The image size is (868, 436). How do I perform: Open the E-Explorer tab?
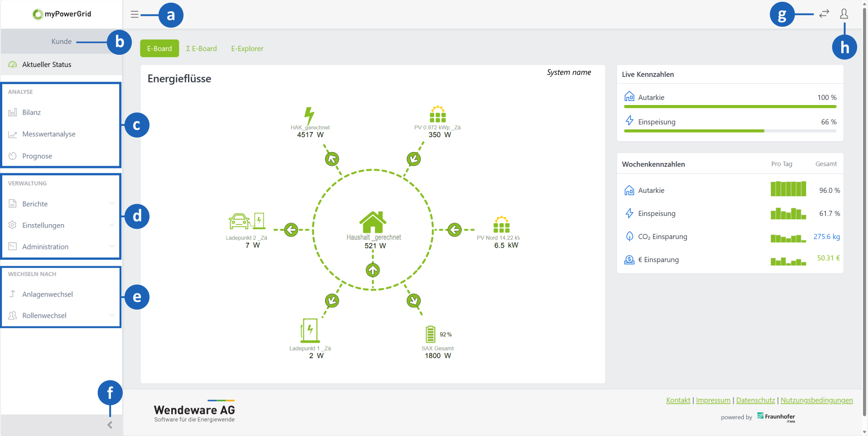tap(247, 48)
